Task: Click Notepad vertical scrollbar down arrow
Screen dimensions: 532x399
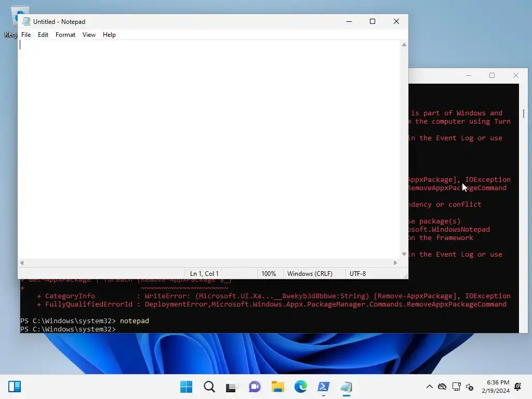Action: (404, 254)
